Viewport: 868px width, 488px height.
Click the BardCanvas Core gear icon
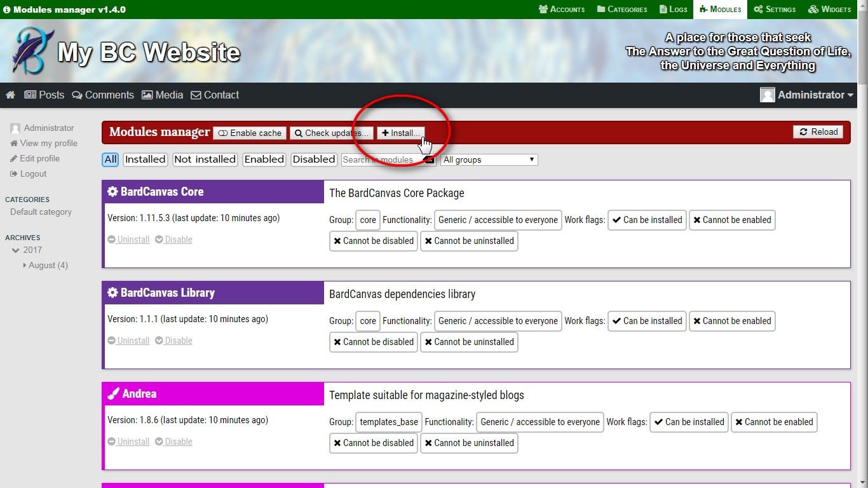pos(112,192)
